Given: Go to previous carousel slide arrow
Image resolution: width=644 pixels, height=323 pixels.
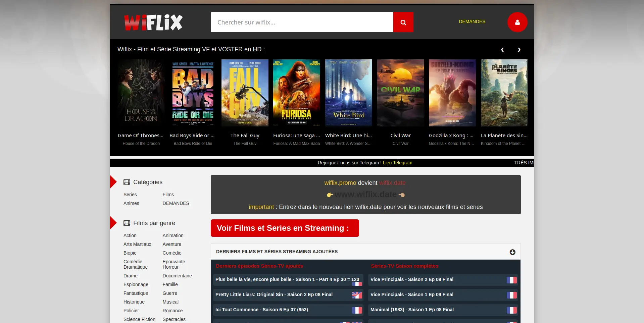Looking at the screenshot, I should coord(502,50).
